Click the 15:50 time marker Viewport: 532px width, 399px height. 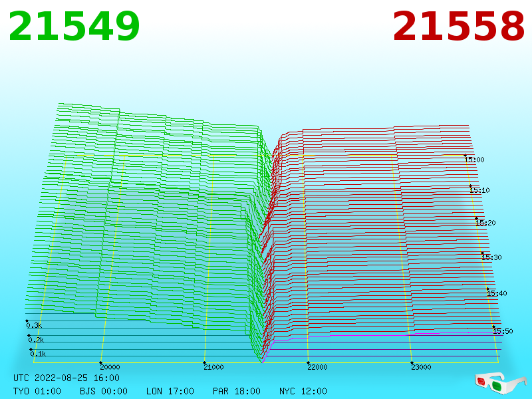(x=503, y=331)
